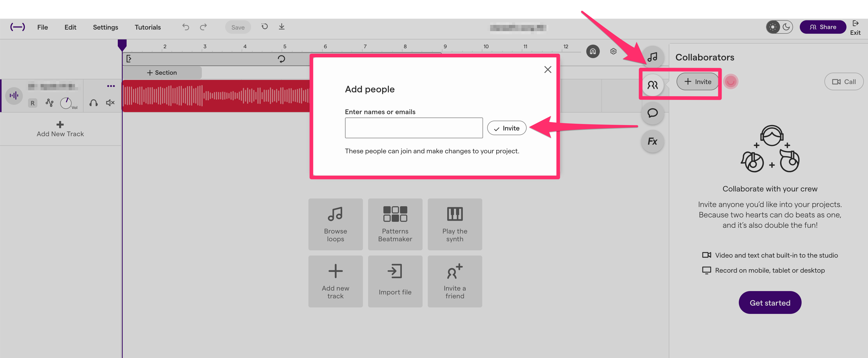Click the pink recording indicator circle
This screenshot has width=868, height=358.
tap(731, 81)
